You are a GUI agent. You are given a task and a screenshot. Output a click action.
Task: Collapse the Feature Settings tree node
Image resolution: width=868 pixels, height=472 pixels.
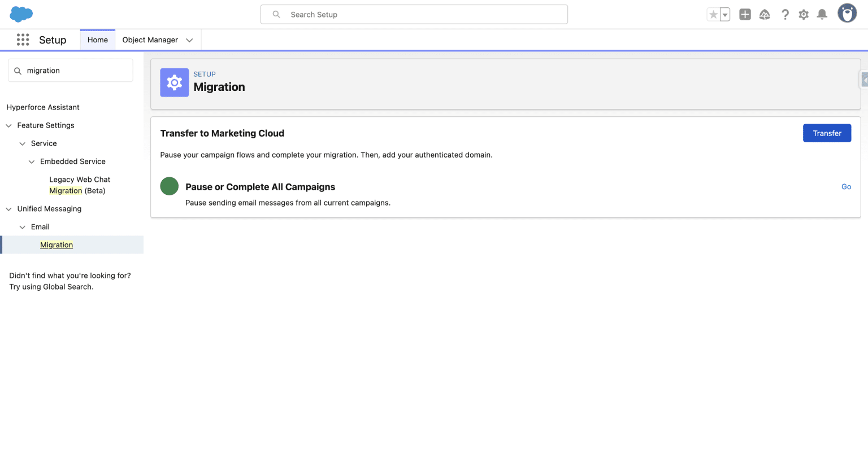[x=8, y=125]
